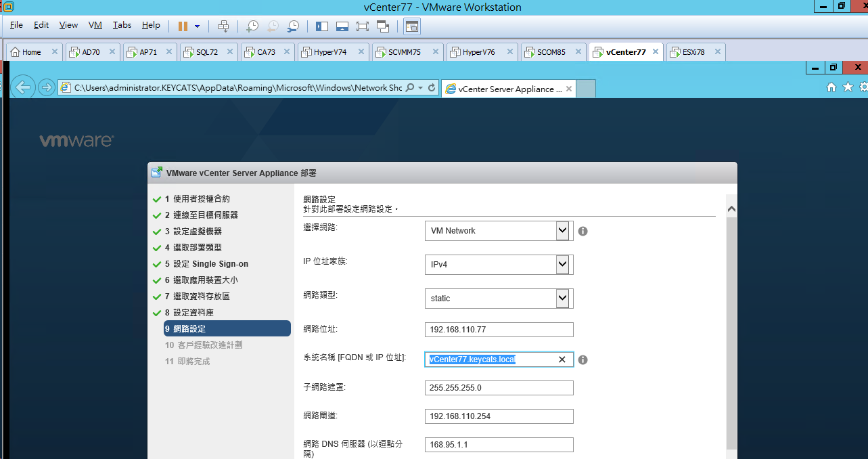This screenshot has width=868, height=459.
Task: Click the address bar search magnifier icon
Action: 409,88
